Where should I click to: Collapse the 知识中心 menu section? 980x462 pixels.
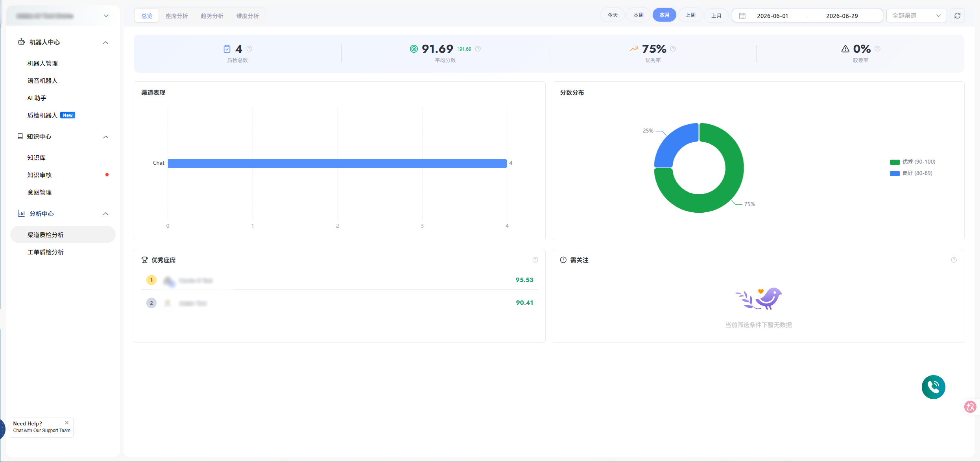pos(105,137)
